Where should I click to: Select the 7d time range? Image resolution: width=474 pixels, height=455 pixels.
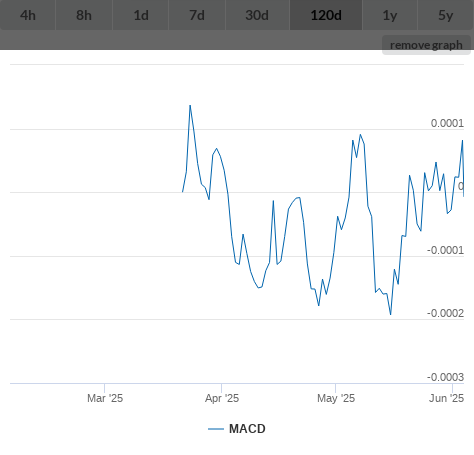pos(197,15)
